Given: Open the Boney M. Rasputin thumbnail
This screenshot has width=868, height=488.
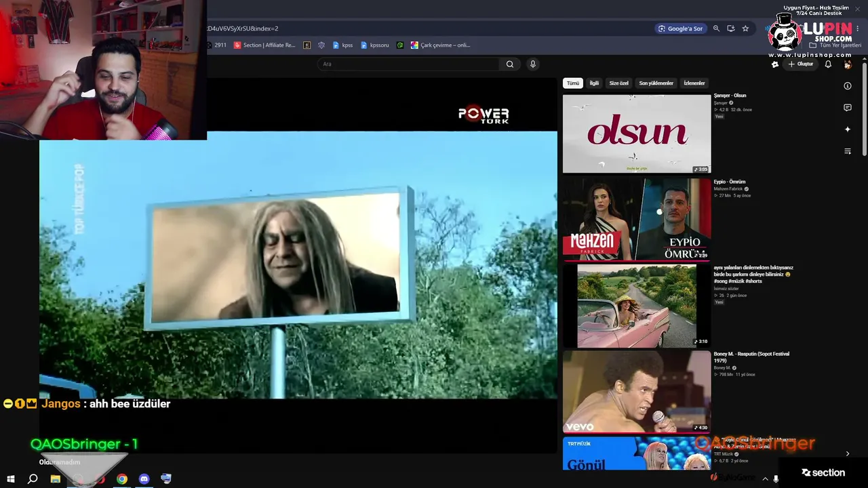Looking at the screenshot, I should point(637,391).
